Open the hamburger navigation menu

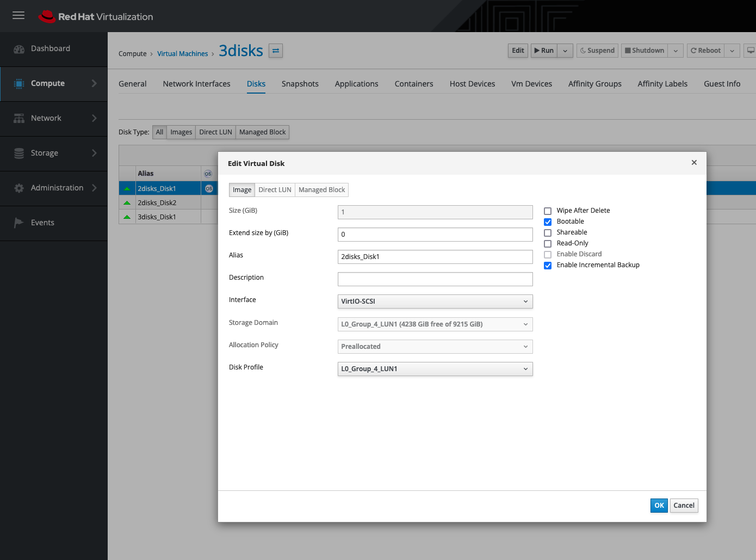tap(18, 15)
